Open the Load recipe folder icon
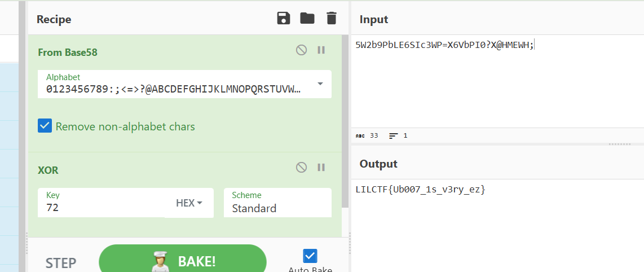644x272 pixels. (307, 19)
